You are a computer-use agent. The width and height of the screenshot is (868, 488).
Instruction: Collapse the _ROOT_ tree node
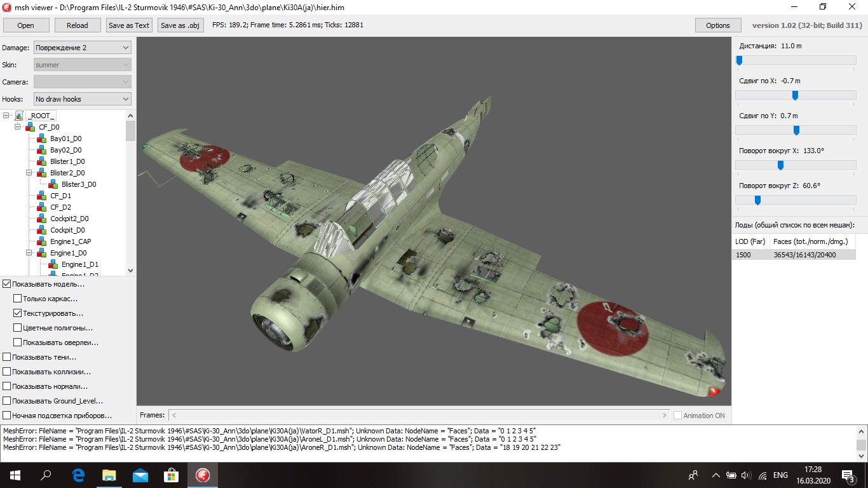click(7, 116)
